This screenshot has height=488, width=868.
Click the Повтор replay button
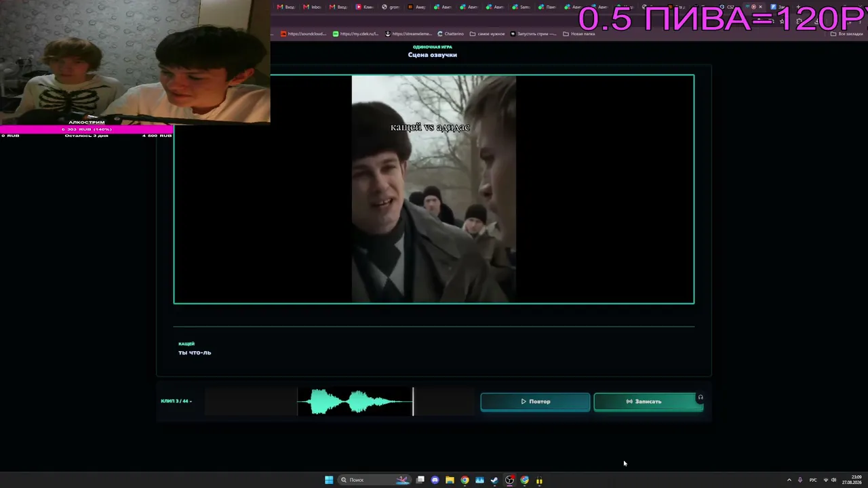[x=535, y=402]
